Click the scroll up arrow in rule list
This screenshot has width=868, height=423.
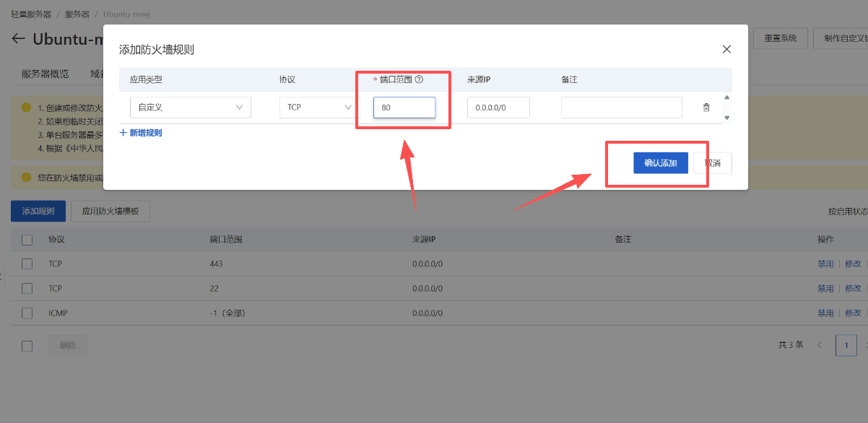(x=726, y=97)
